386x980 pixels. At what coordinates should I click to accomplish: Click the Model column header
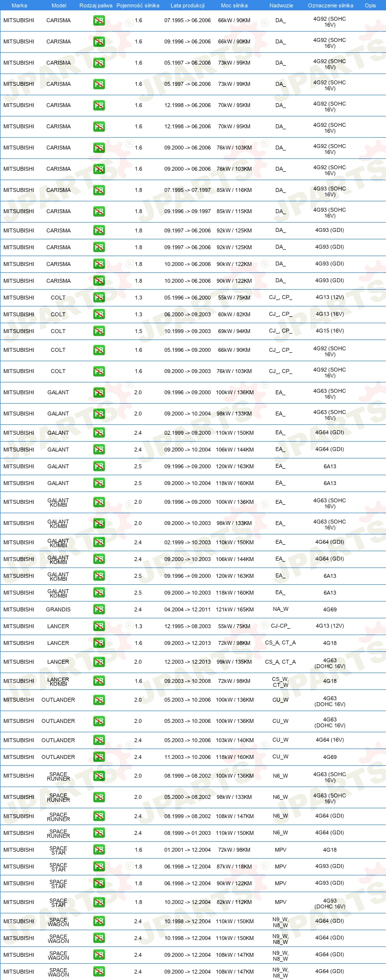(59, 5)
